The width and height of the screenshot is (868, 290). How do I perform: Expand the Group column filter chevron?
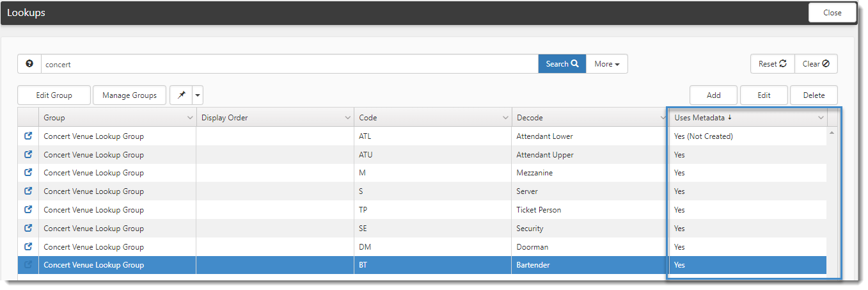190,118
